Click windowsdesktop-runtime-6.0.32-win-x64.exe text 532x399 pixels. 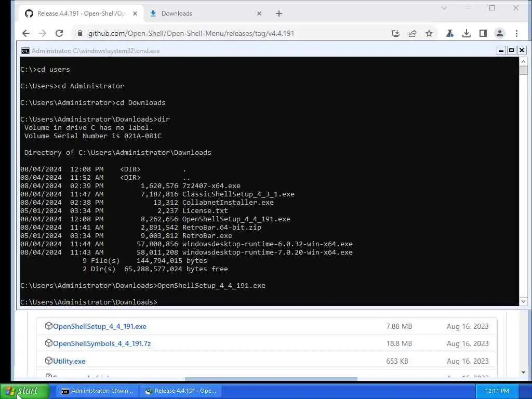[x=268, y=244]
